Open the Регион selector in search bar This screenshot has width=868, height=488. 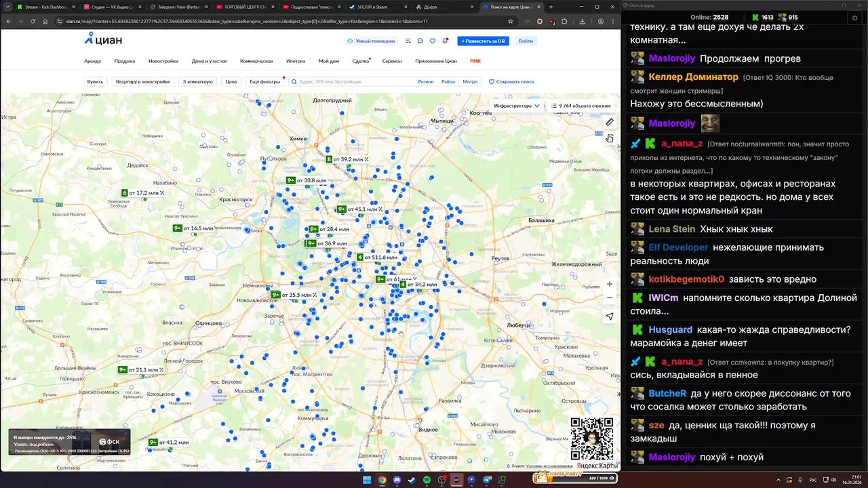tap(426, 81)
